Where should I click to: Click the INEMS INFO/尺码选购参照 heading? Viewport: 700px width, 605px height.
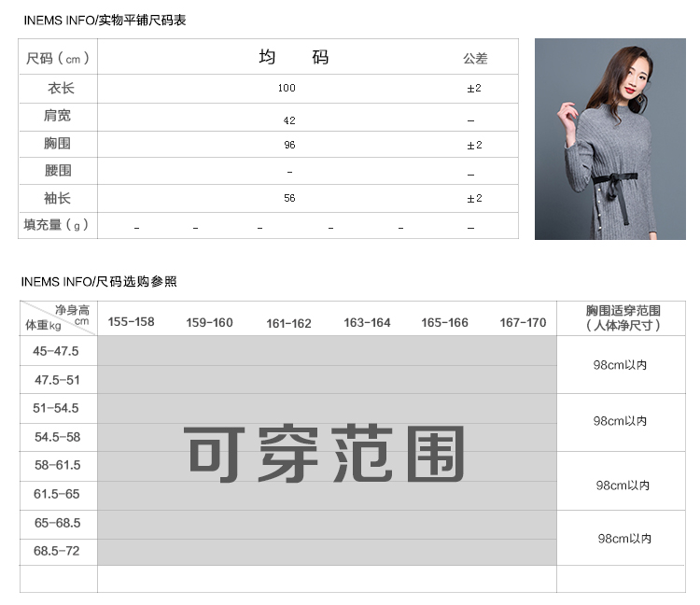tap(99, 281)
